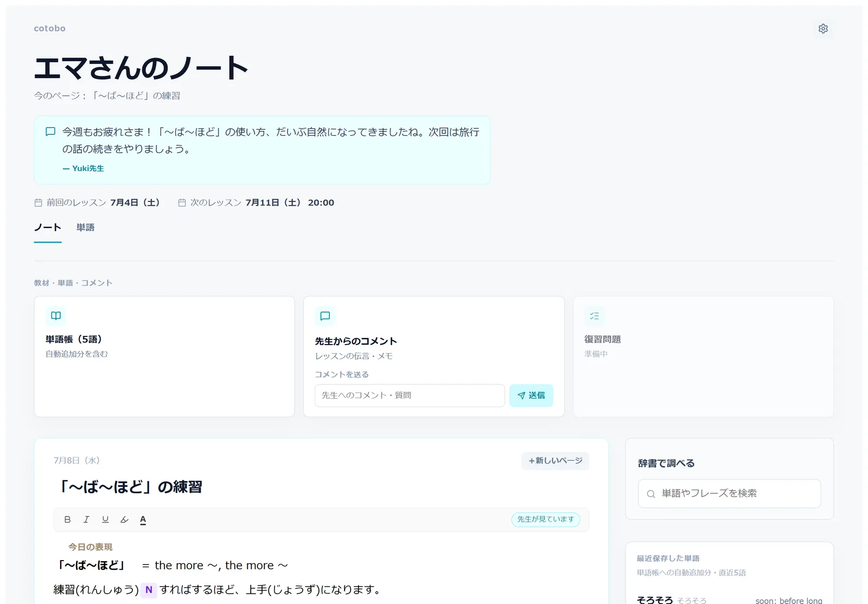Click the 今日の表現 section label
The width and height of the screenshot is (868, 604).
(x=90, y=547)
